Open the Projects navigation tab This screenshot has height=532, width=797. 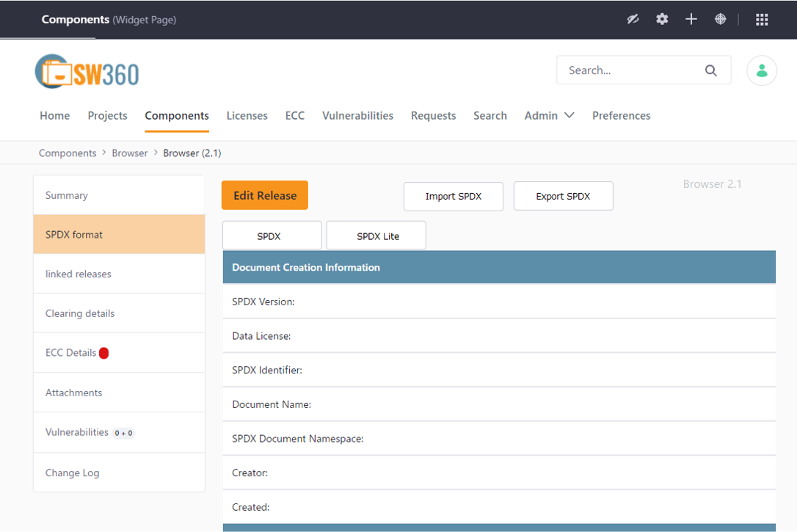pos(107,115)
